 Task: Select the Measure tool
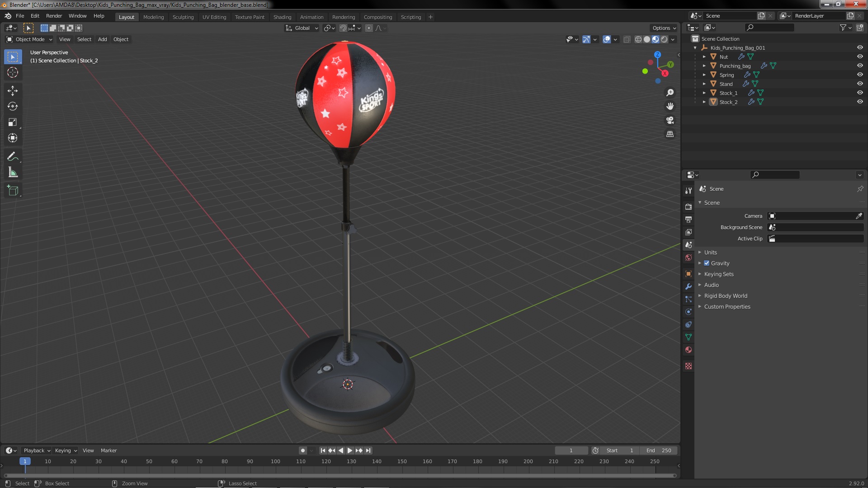[13, 173]
